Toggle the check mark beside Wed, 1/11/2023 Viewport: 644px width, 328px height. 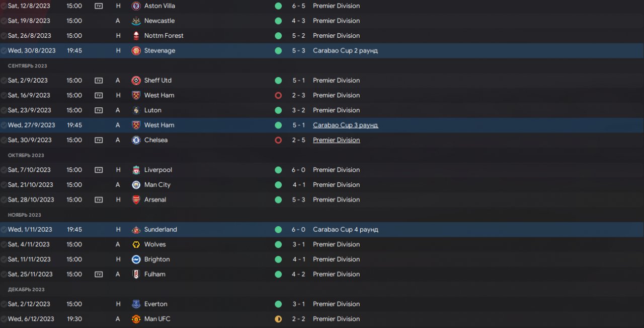click(4, 230)
